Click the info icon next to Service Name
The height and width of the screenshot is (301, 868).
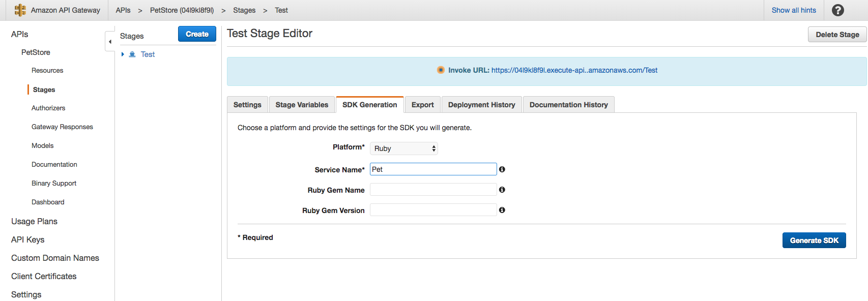tap(502, 169)
